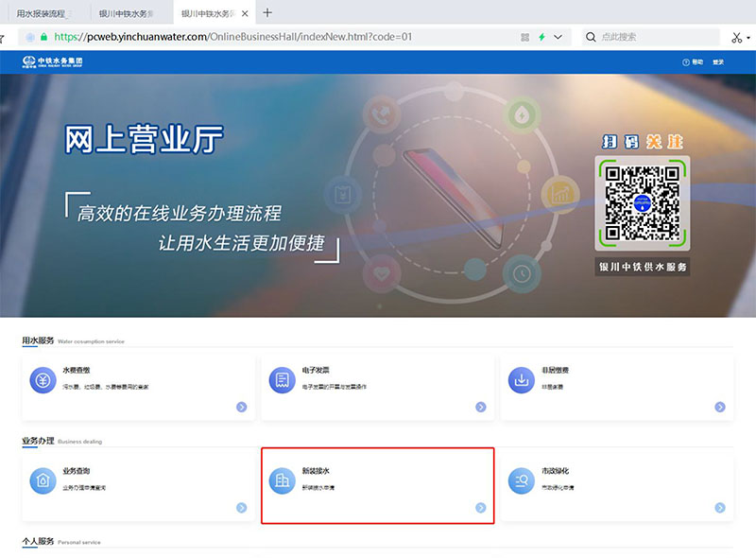Click the 电子发票 invoice icon
Screen dimensions: 756x558
click(281, 380)
